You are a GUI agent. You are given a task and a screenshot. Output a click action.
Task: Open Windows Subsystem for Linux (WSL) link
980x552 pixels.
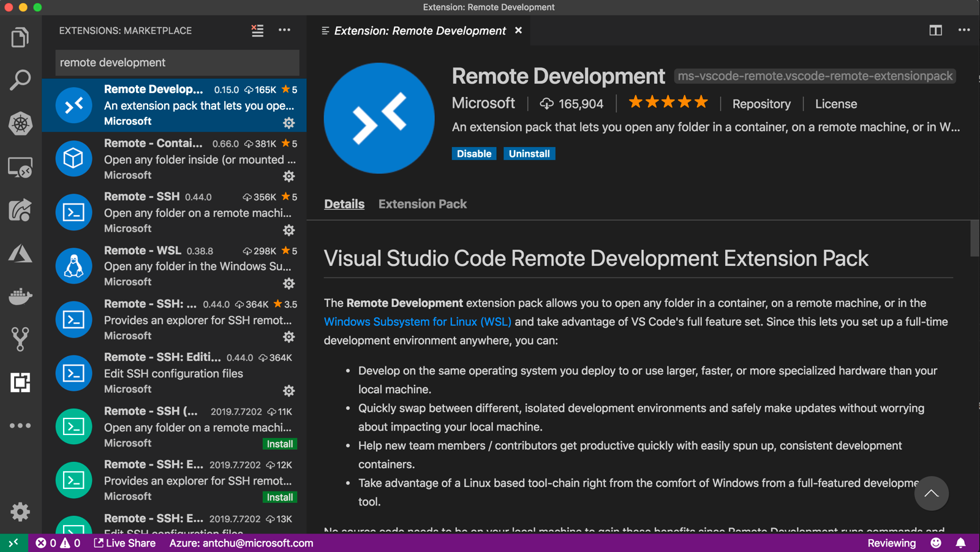point(418,322)
